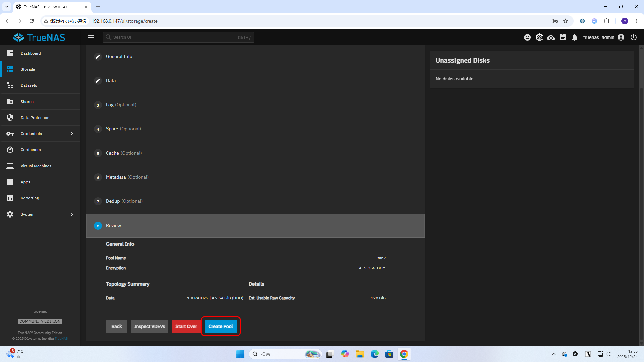Open the Jobs clipboard icon
This screenshot has height=362, width=644.
point(563,37)
